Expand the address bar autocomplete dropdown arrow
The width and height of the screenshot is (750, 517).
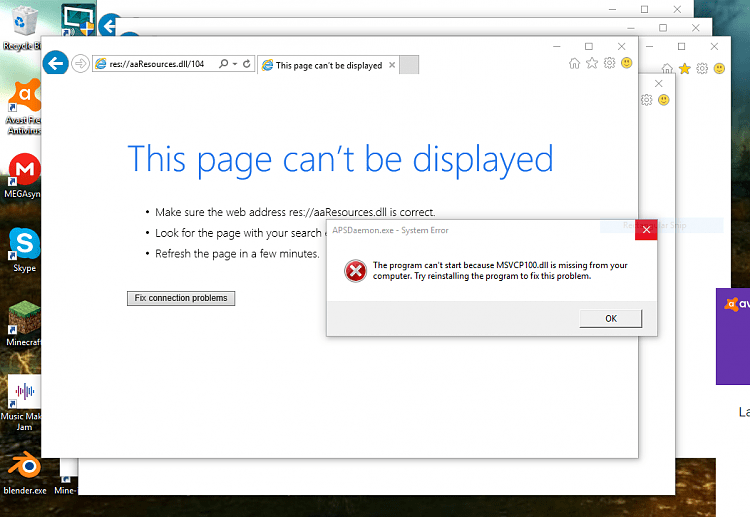(x=234, y=64)
